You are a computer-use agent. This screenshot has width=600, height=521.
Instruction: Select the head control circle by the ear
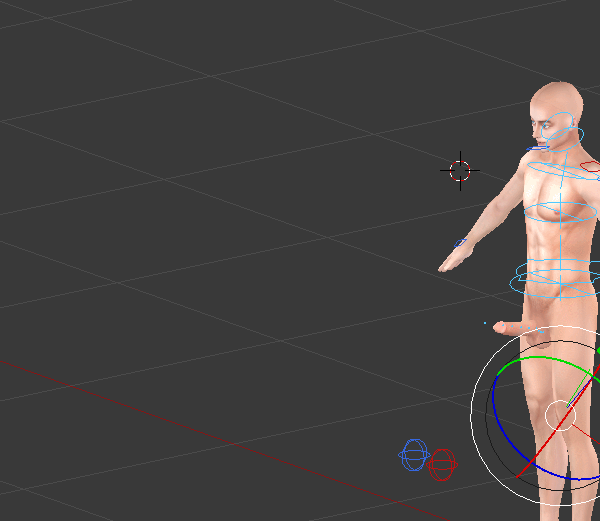click(557, 126)
